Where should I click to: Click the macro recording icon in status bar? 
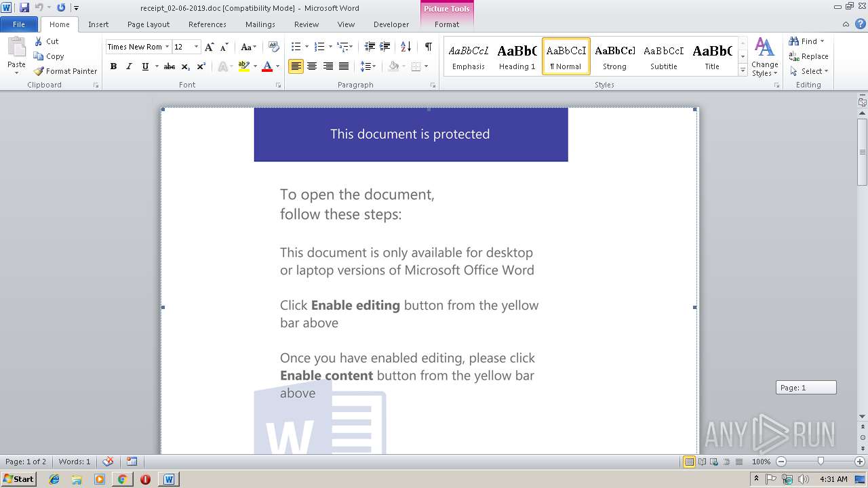tap(132, 462)
